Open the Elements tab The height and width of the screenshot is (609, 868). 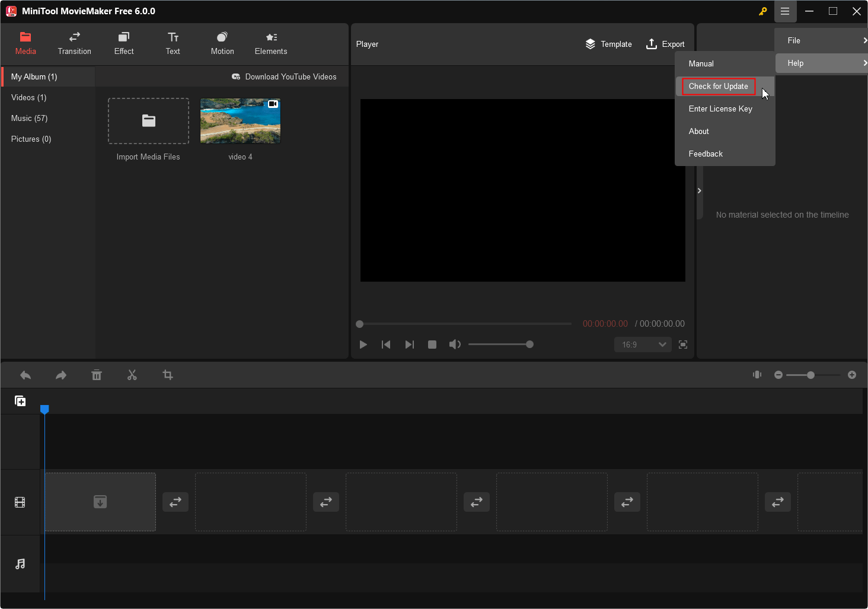coord(271,44)
